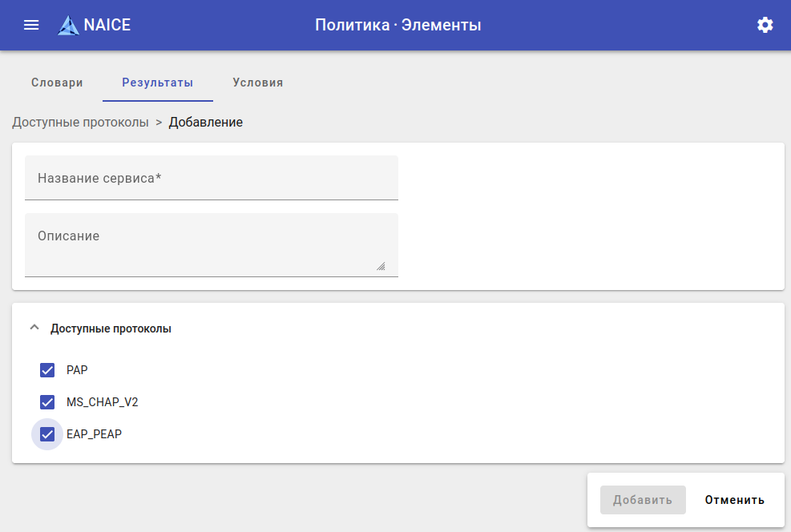791x532 pixels.
Task: Click the Политика · Элементы page title
Action: (x=398, y=25)
